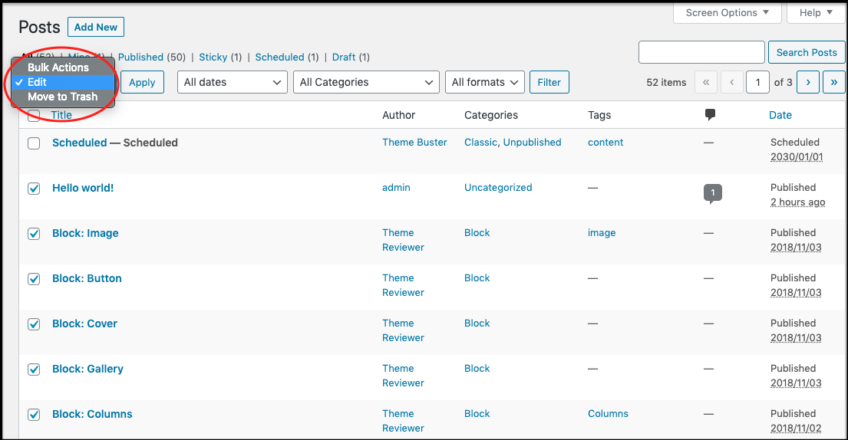This screenshot has width=848, height=440.
Task: Choose Move to Trash from bulk menu
Action: pyautogui.click(x=62, y=97)
